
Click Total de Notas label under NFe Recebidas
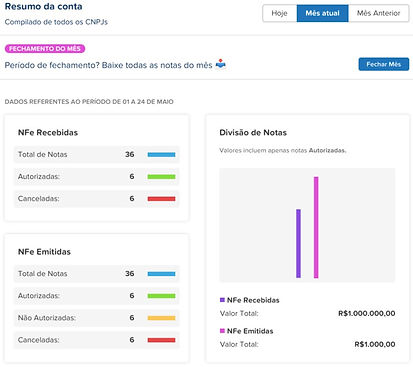43,154
